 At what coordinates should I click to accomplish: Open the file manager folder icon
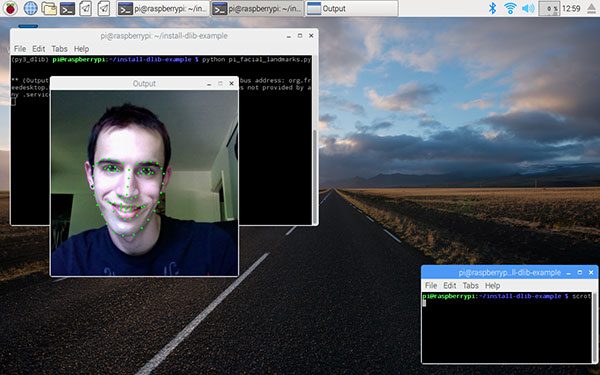tap(49, 8)
